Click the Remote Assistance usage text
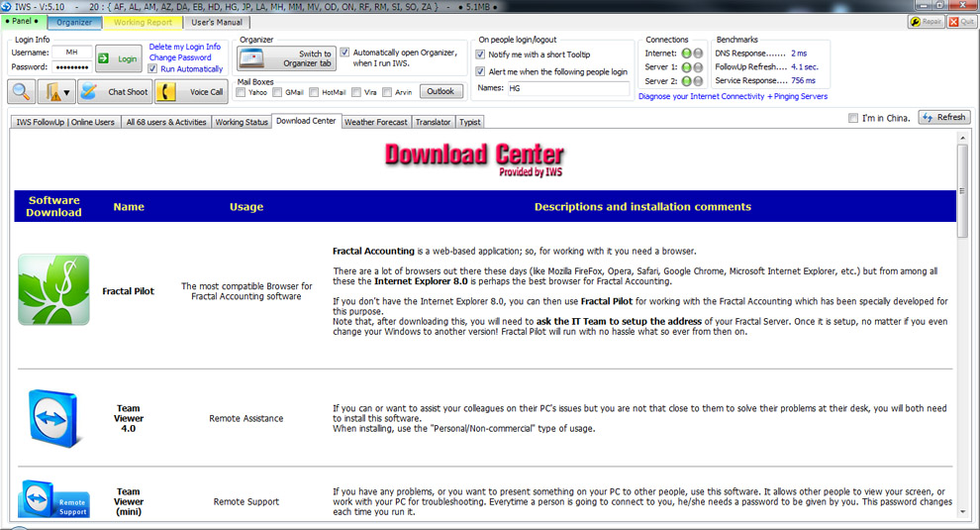Viewport: 980px width, 530px height. pos(246,419)
